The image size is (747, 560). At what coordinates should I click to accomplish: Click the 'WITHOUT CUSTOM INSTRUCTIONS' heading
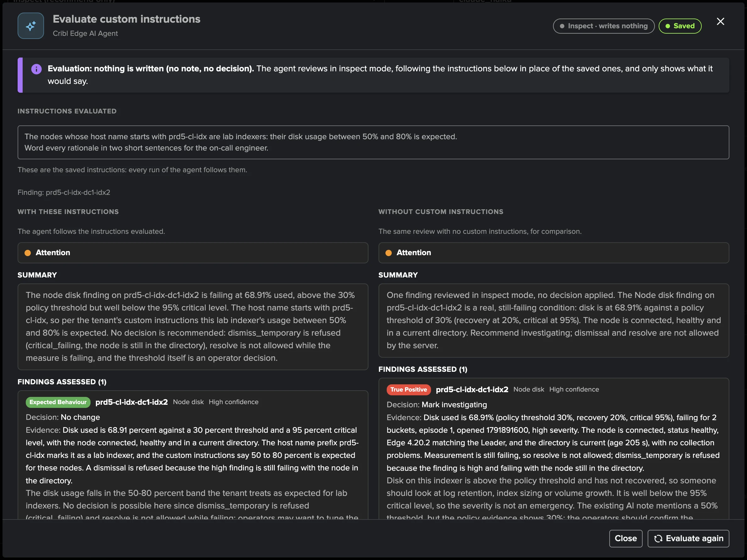[441, 211]
